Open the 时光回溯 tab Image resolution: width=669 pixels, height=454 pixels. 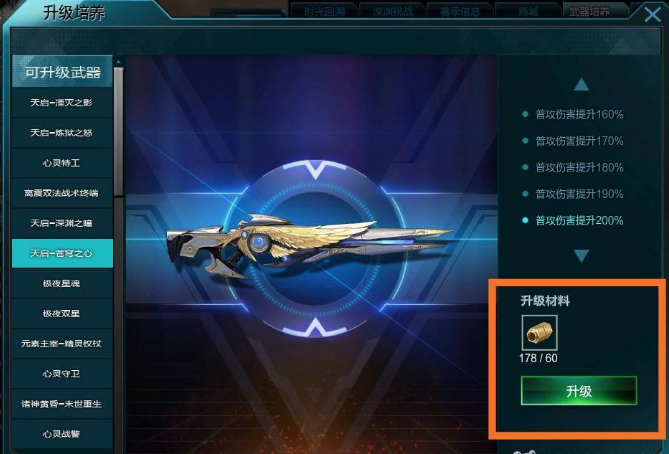(325, 12)
